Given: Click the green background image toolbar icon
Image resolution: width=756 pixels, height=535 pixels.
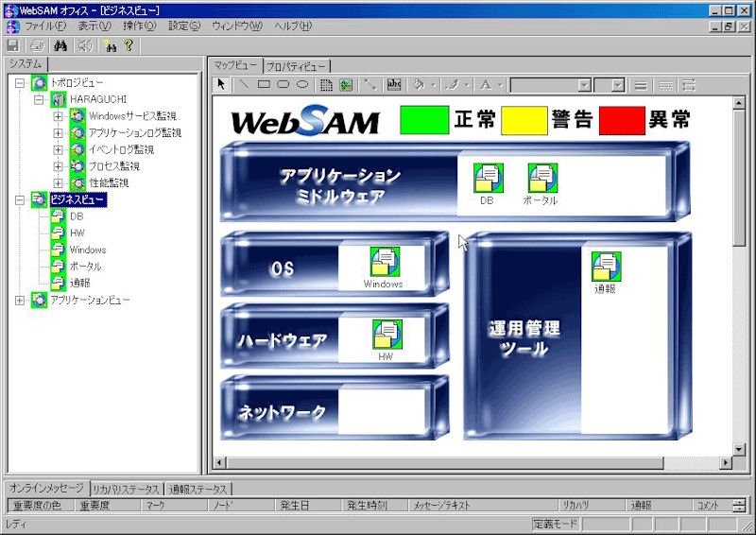Looking at the screenshot, I should click(x=346, y=85).
